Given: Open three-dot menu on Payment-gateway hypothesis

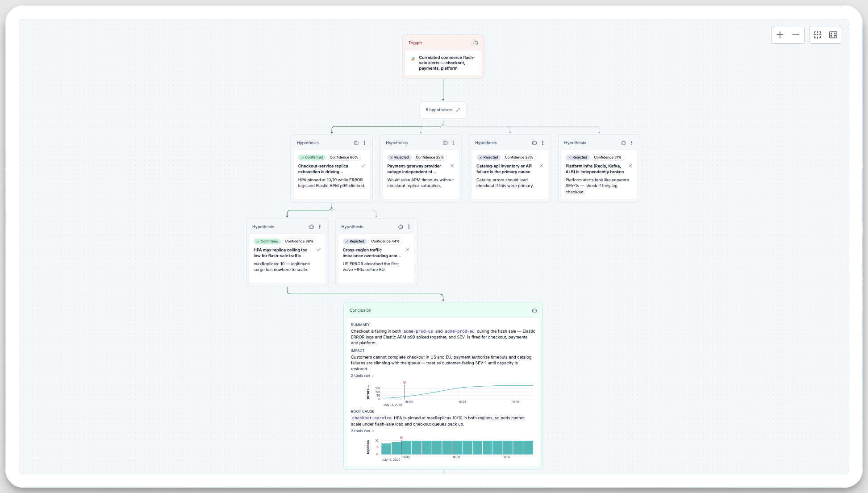Looking at the screenshot, I should pos(453,143).
